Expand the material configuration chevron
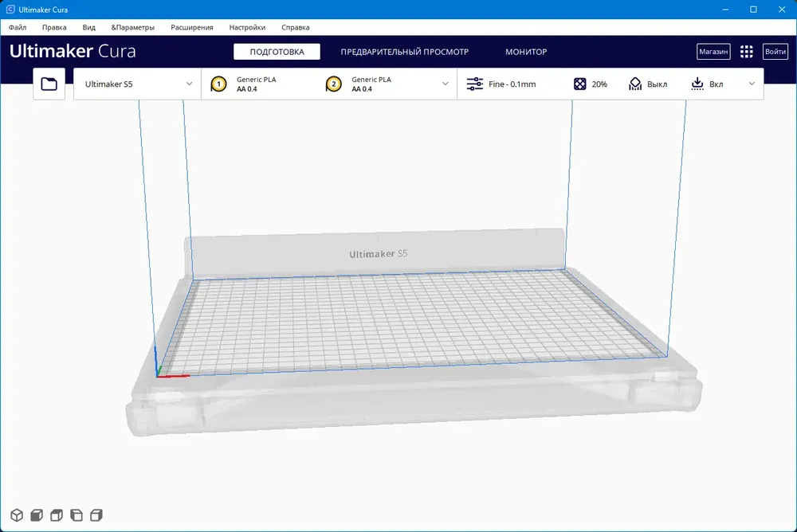Viewport: 797px width, 532px height. (446, 84)
